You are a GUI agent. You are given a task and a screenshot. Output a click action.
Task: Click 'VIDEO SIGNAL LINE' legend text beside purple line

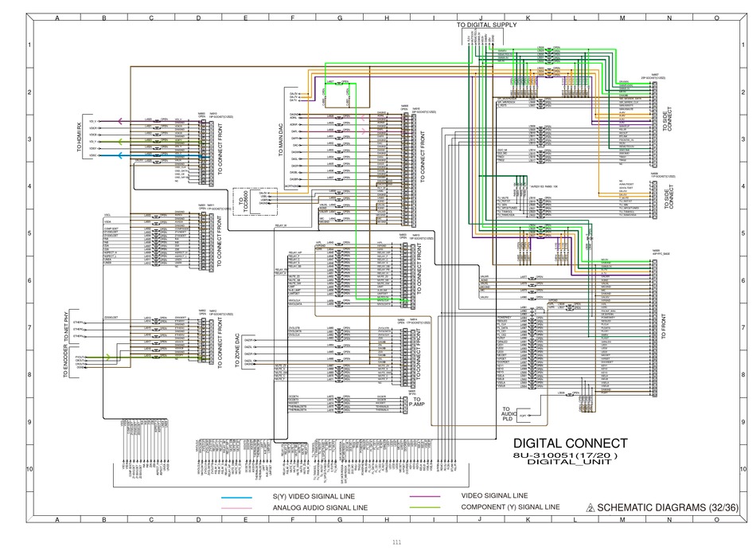494,496
